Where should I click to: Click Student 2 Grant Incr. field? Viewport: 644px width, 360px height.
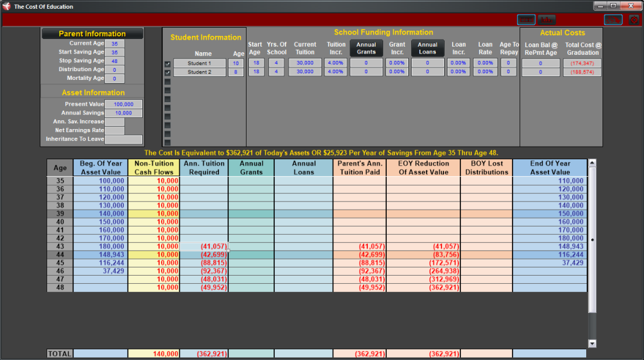397,72
